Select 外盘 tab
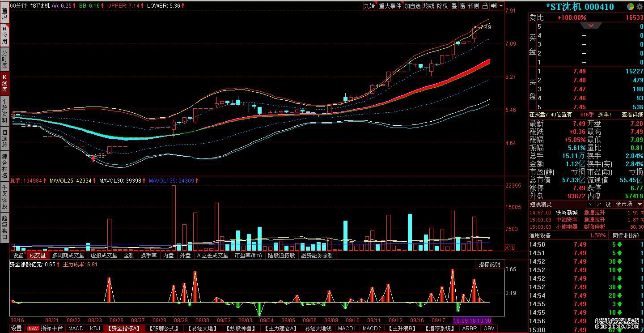The height and width of the screenshot is (333, 644). point(185,256)
